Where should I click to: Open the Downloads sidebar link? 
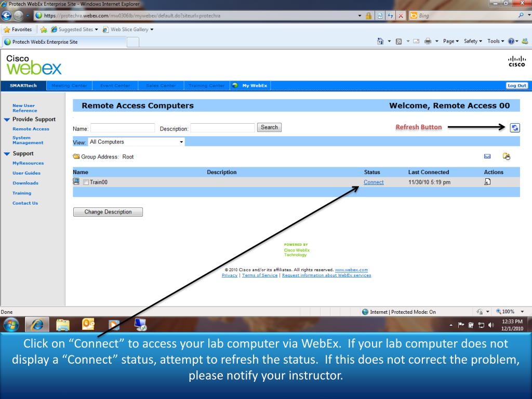pos(25,183)
